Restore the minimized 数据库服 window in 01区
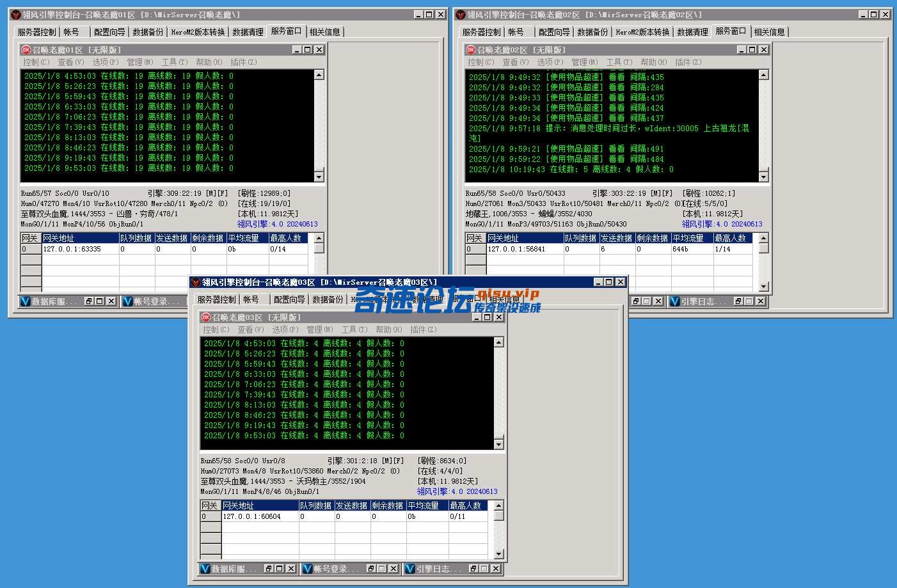This screenshot has width=897, height=588. point(89,301)
